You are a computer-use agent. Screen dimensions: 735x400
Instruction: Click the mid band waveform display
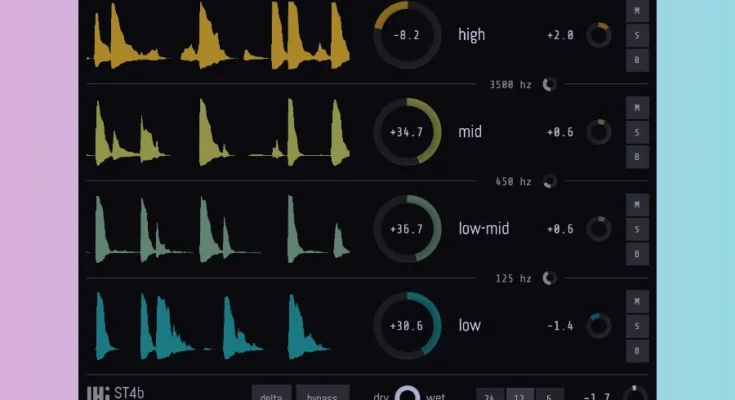[x=220, y=132]
